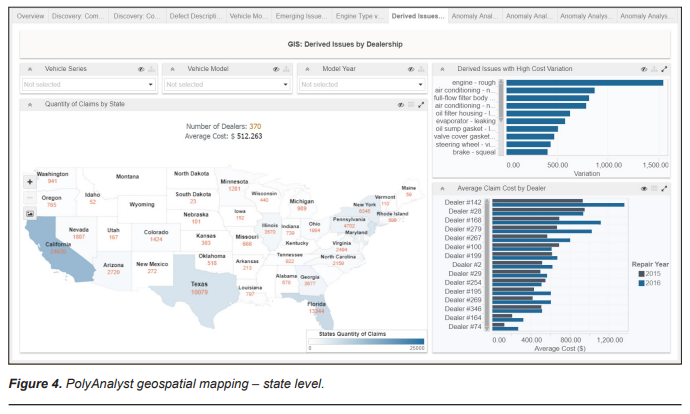The width and height of the screenshot is (690, 414).
Task: Click chart icon in Derived Issues panel header
Action: [x=654, y=69]
